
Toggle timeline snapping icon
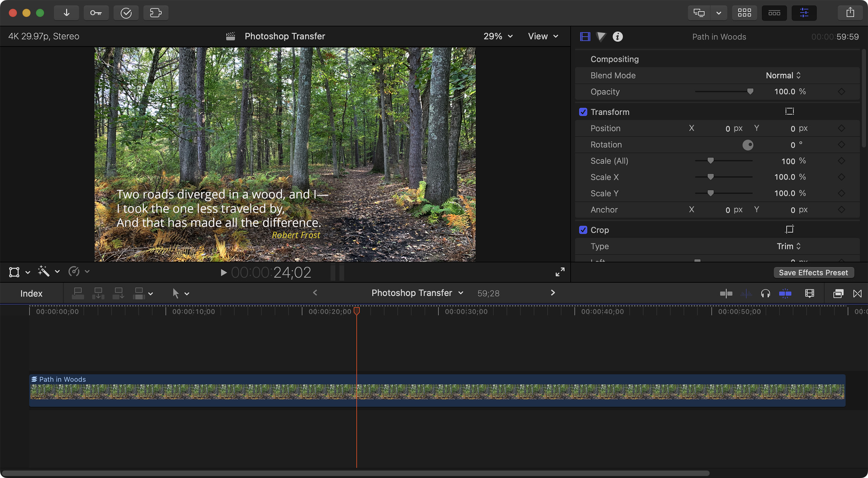tap(785, 293)
